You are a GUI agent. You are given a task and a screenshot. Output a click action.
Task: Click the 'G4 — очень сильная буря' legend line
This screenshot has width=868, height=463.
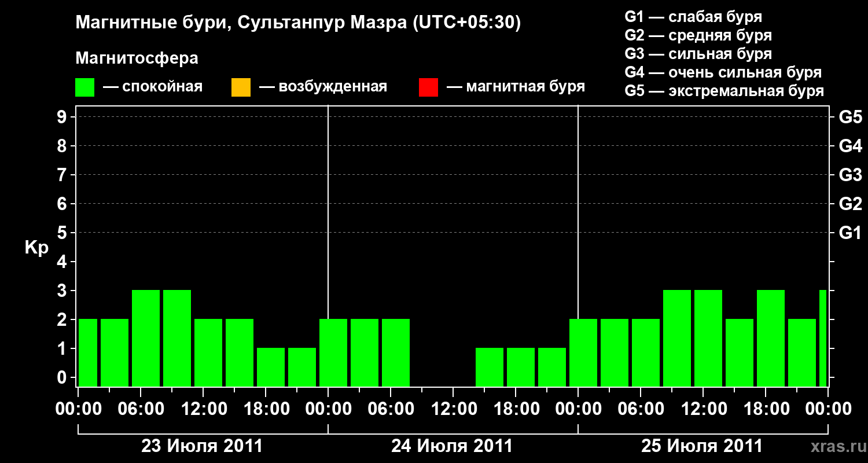(723, 72)
